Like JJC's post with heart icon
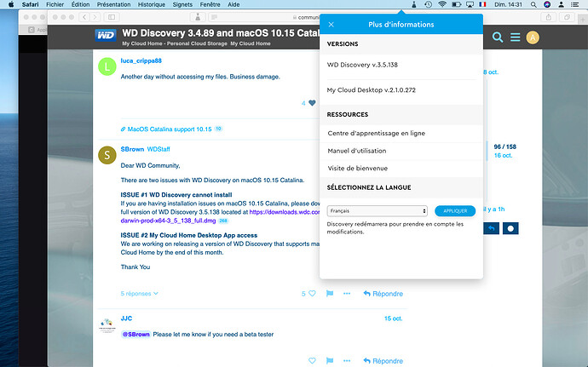 pos(312,361)
